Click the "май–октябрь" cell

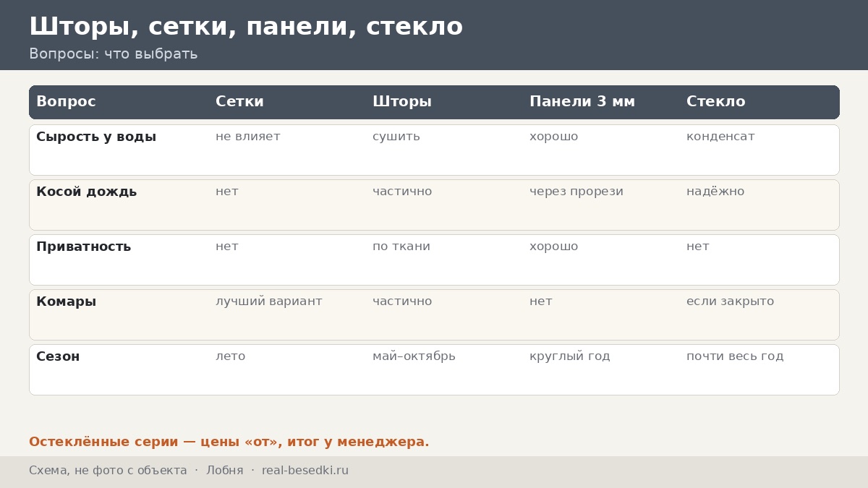[414, 356]
